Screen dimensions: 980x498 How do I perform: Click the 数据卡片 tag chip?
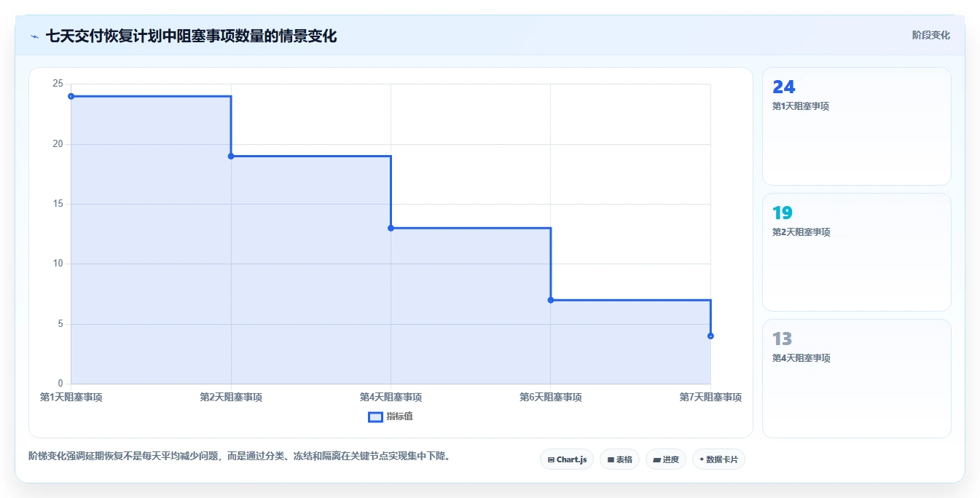tap(718, 459)
